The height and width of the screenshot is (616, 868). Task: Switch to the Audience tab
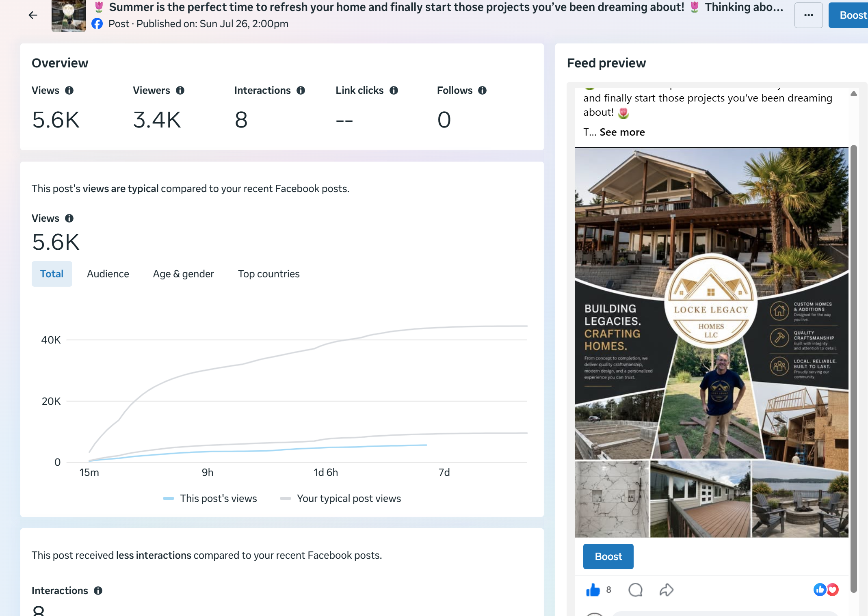coord(108,274)
